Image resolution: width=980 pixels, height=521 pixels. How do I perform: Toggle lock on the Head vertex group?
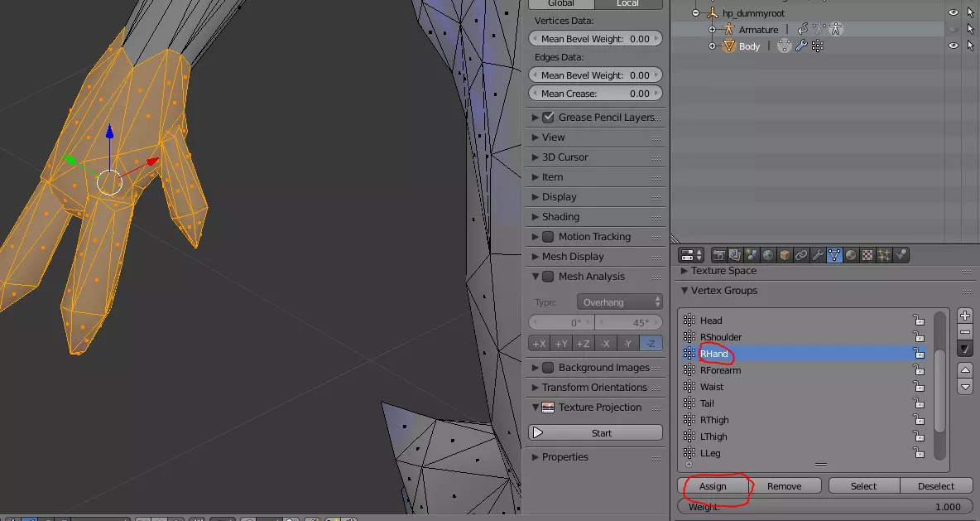pos(918,321)
